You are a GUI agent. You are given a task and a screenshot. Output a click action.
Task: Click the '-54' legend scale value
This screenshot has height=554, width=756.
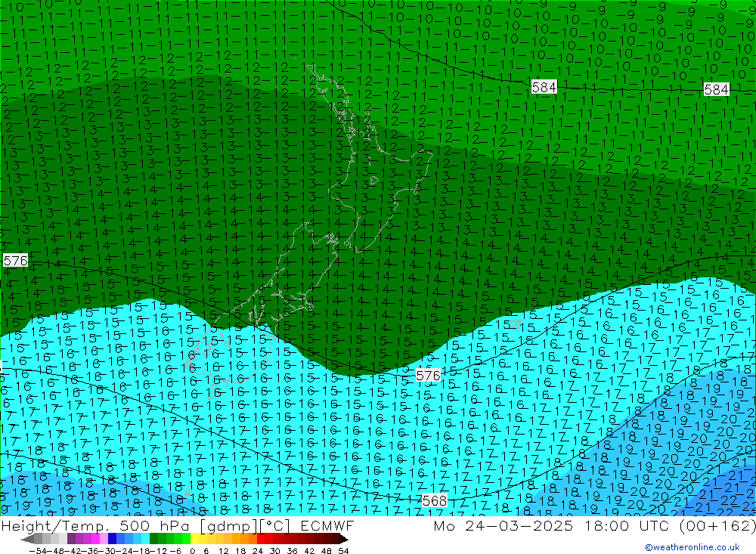[38, 551]
